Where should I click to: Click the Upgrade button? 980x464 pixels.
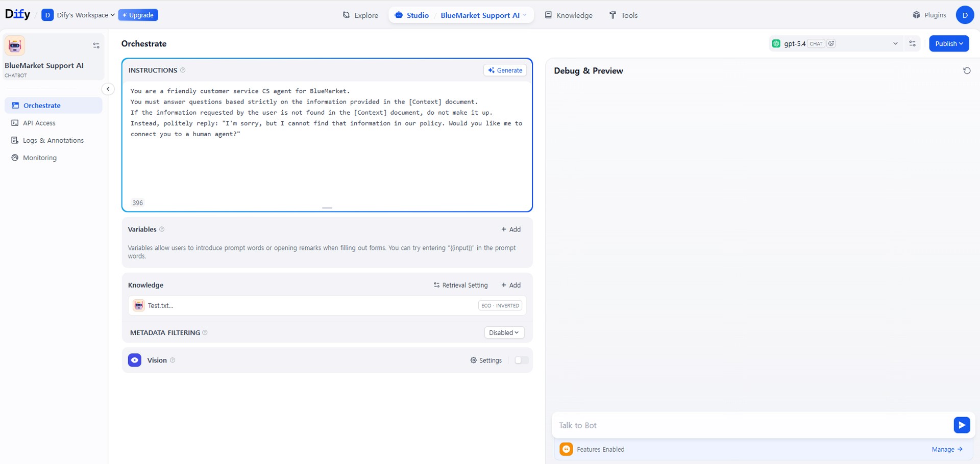click(138, 15)
